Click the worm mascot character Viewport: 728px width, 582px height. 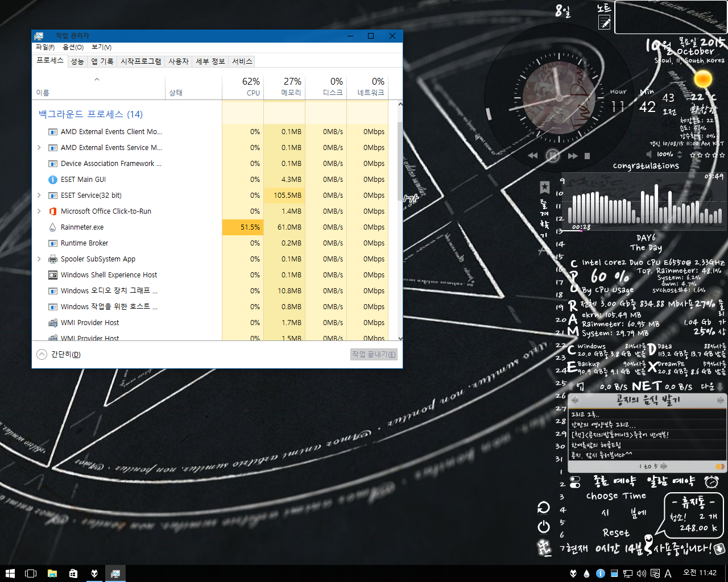(x=649, y=544)
